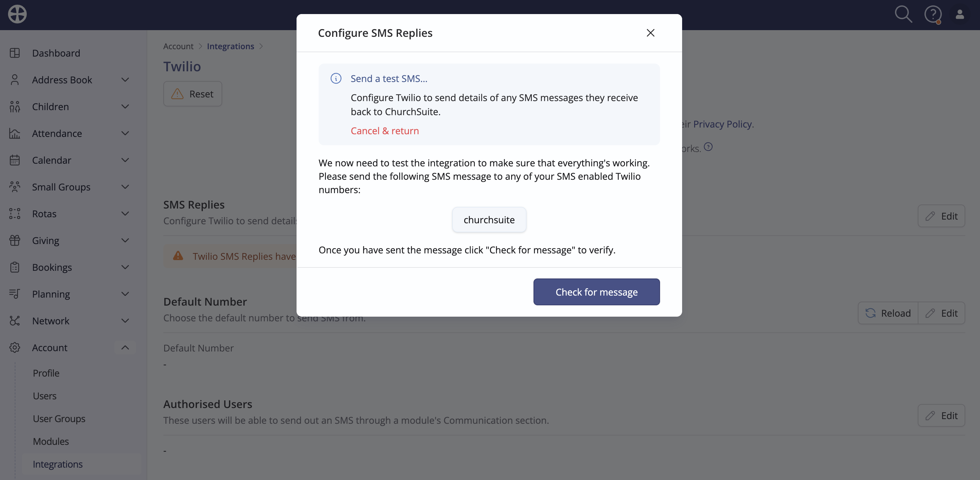Image resolution: width=980 pixels, height=480 pixels.
Task: Select the Modules submenu item
Action: (51, 441)
